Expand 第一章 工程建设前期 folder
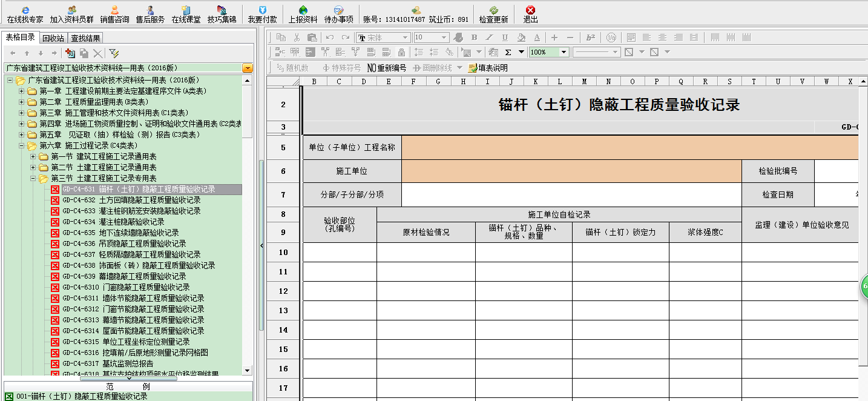This screenshot has width=868, height=401. point(22,91)
